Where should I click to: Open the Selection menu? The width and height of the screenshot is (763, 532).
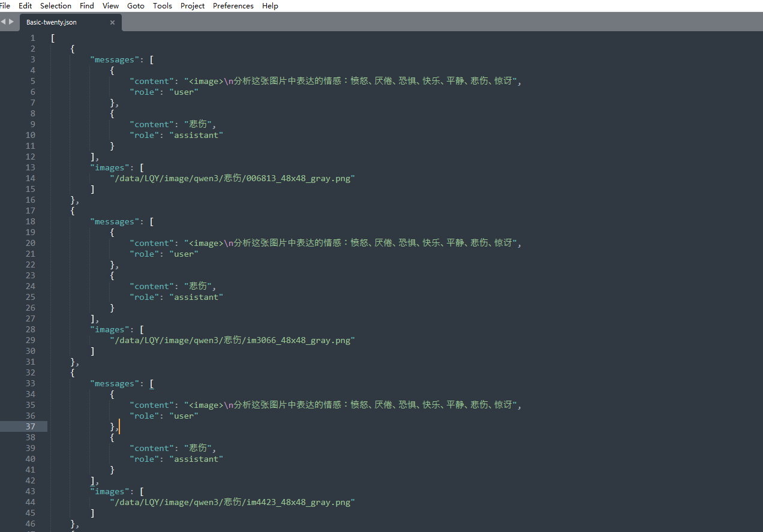pyautogui.click(x=56, y=5)
